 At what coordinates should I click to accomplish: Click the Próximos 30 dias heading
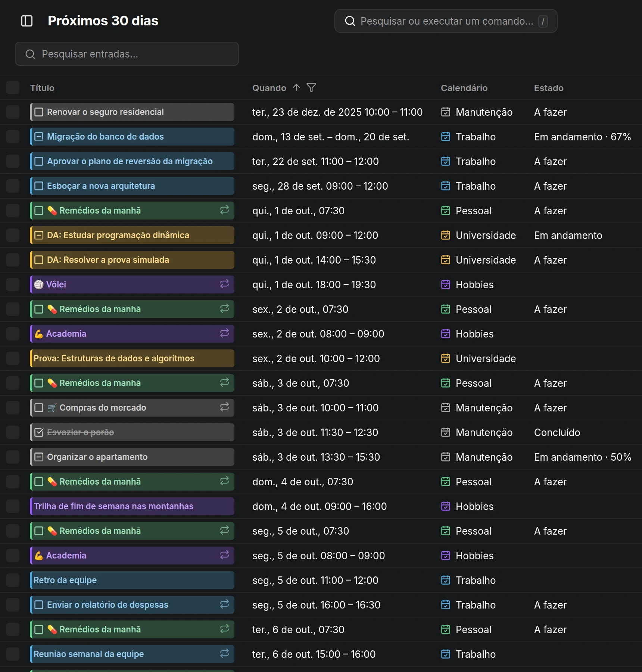click(x=103, y=21)
